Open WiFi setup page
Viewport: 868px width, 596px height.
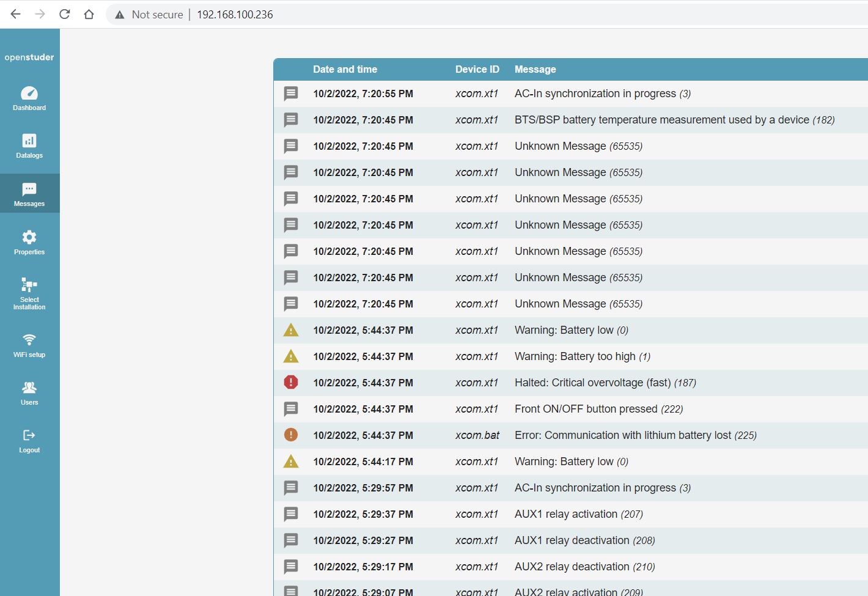tap(29, 345)
